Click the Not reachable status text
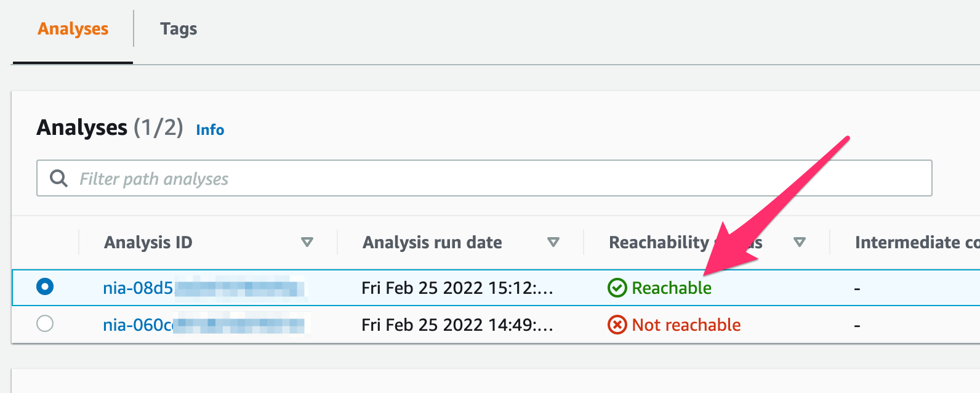The height and width of the screenshot is (393, 980). 686,325
